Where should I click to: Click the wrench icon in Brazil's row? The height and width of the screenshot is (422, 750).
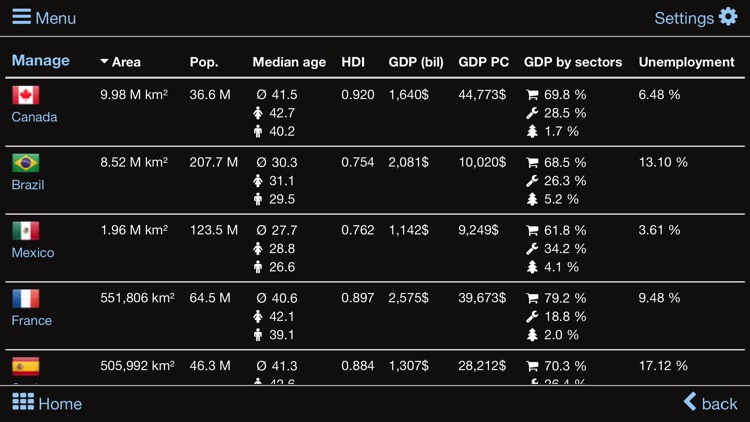coord(532,181)
